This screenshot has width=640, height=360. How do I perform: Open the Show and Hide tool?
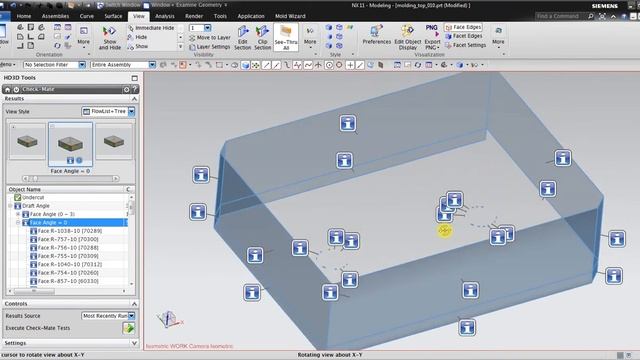[x=109, y=38]
